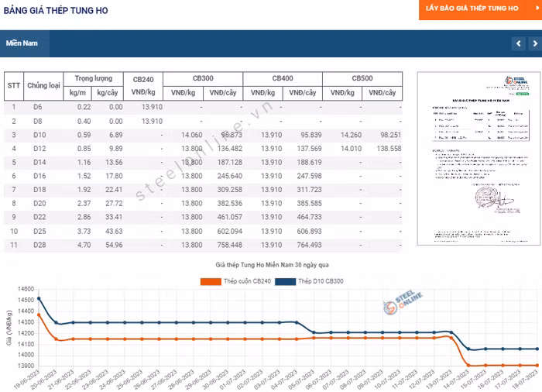542x392 pixels.
Task: Click the 13900 y-axis label
Action: pyautogui.click(x=26, y=366)
